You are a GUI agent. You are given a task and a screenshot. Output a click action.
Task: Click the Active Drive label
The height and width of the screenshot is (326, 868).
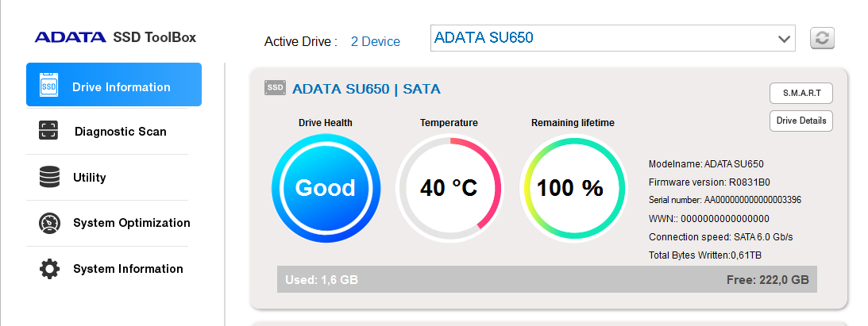point(301,41)
